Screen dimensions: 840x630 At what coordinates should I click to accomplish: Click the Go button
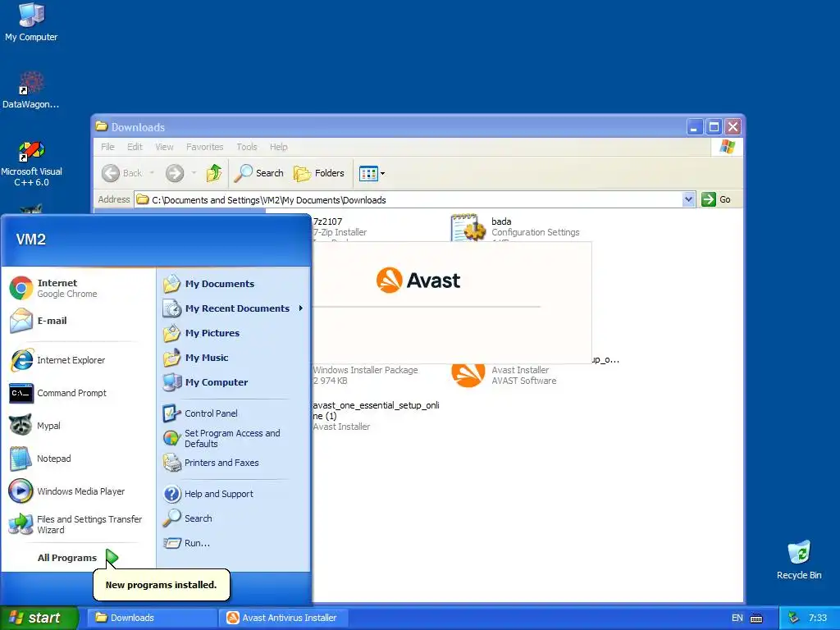716,199
